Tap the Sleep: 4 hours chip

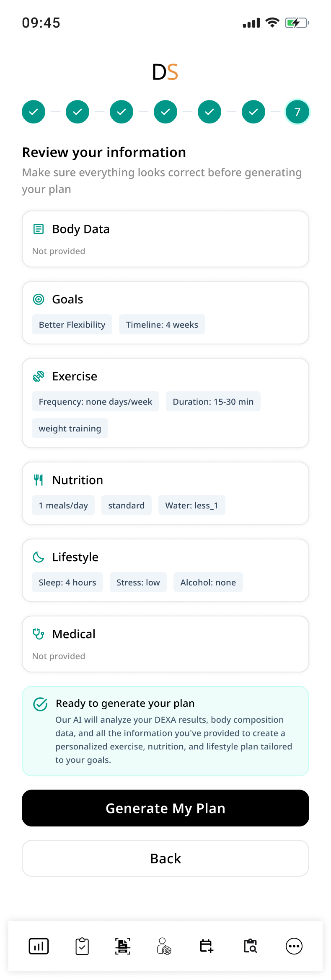(x=67, y=582)
